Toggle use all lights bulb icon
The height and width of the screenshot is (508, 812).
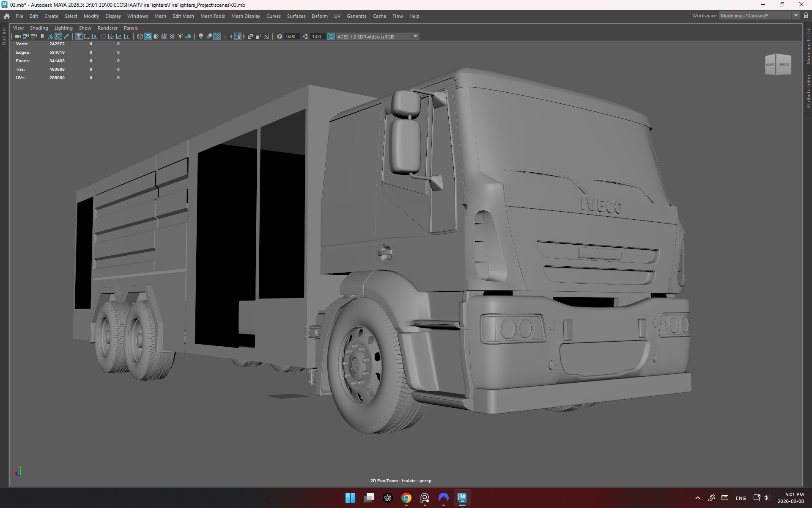[180, 36]
